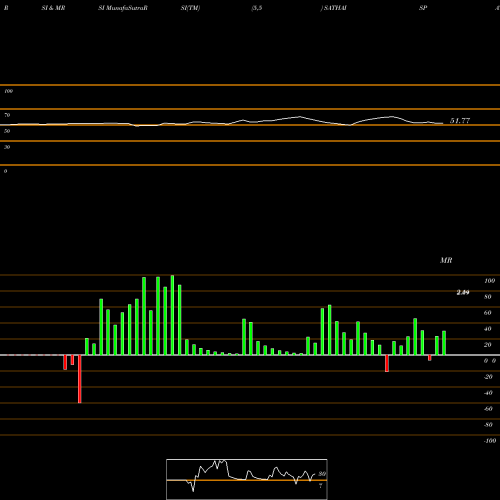Open the mini overview chart thumbnail at the bottom

point(247,479)
